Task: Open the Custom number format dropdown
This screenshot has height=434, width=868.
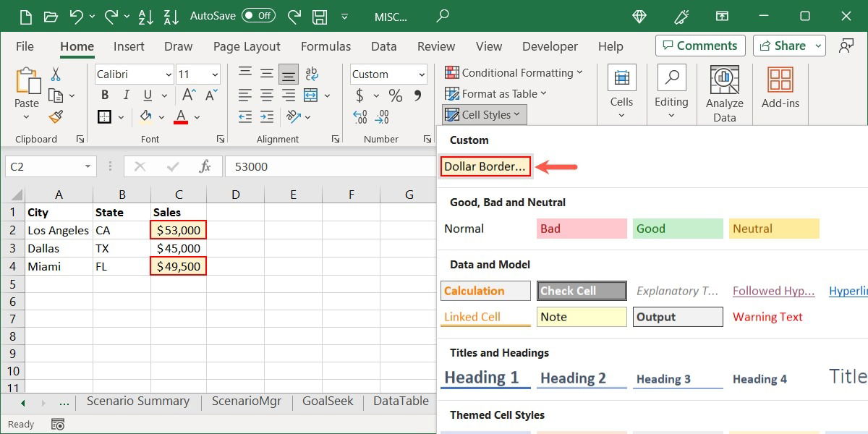Action: [425, 74]
